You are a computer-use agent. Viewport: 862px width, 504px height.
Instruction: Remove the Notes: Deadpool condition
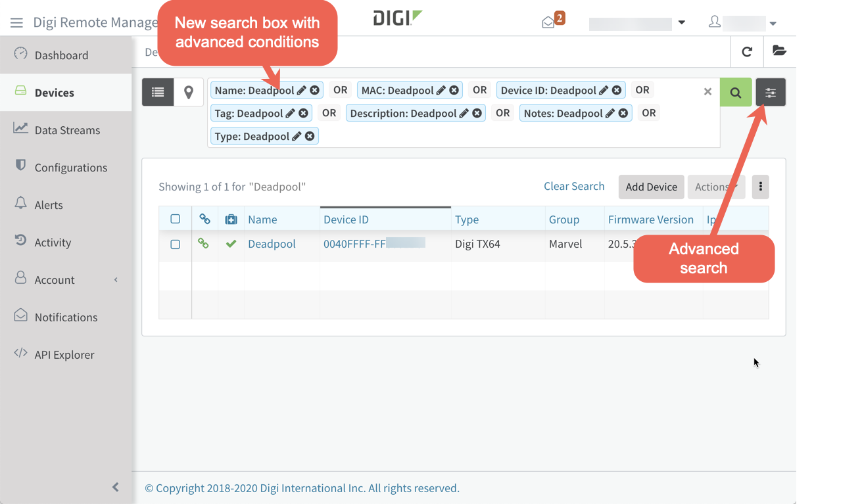[623, 113]
